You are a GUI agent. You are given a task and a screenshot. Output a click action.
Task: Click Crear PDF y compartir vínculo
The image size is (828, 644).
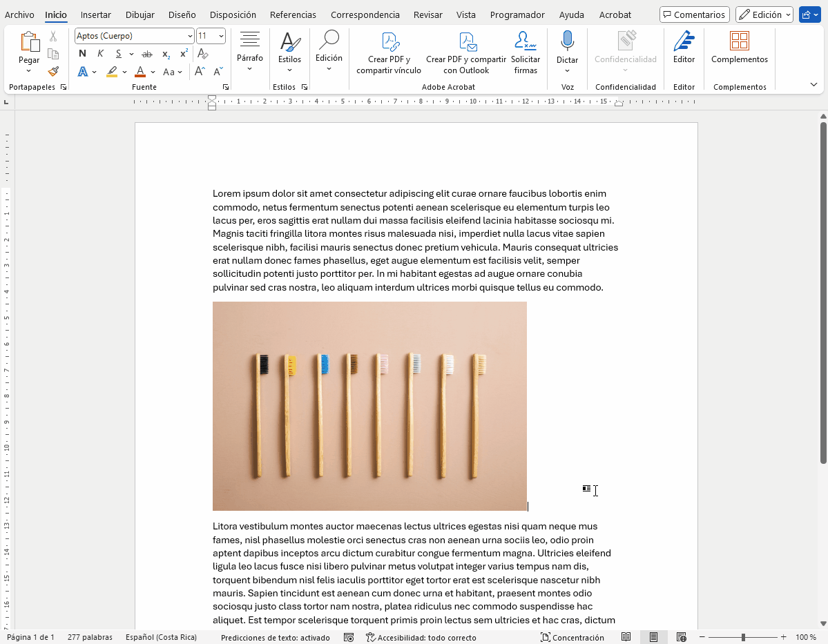pyautogui.click(x=389, y=52)
